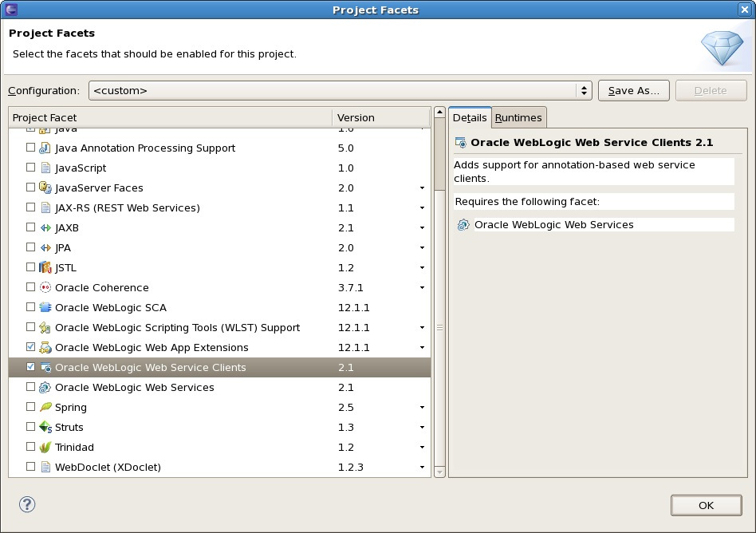Click the WebDoclet (XDoclet) document icon
Image resolution: width=756 pixels, height=533 pixels.
coord(45,467)
